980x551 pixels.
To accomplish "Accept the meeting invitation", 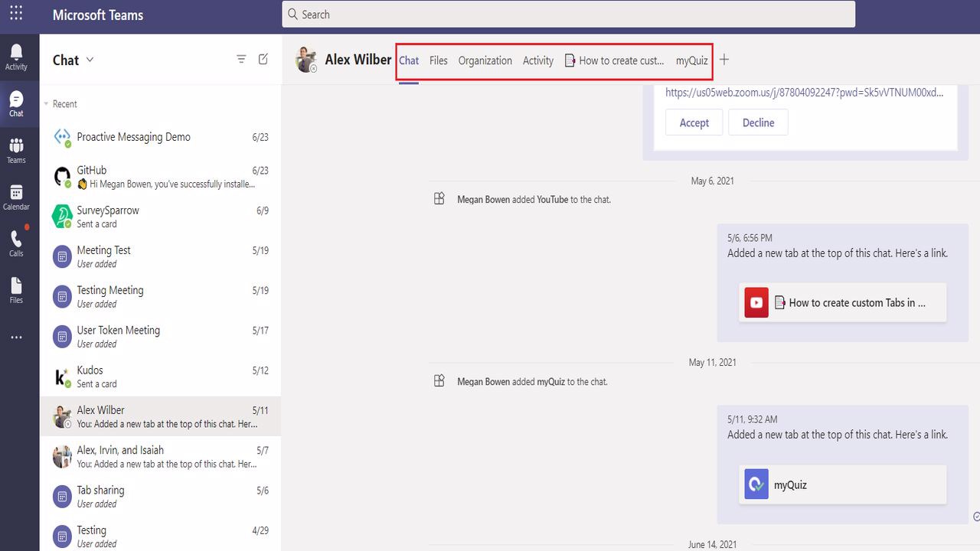I will 694,122.
